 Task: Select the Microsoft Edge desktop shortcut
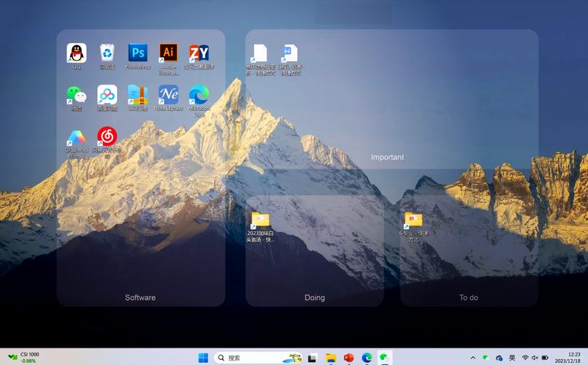coord(199,95)
